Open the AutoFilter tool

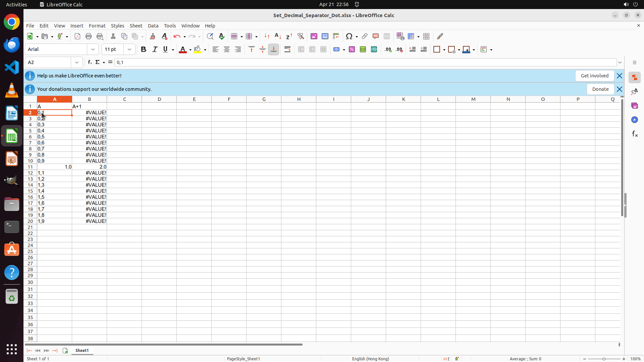tap(301, 36)
